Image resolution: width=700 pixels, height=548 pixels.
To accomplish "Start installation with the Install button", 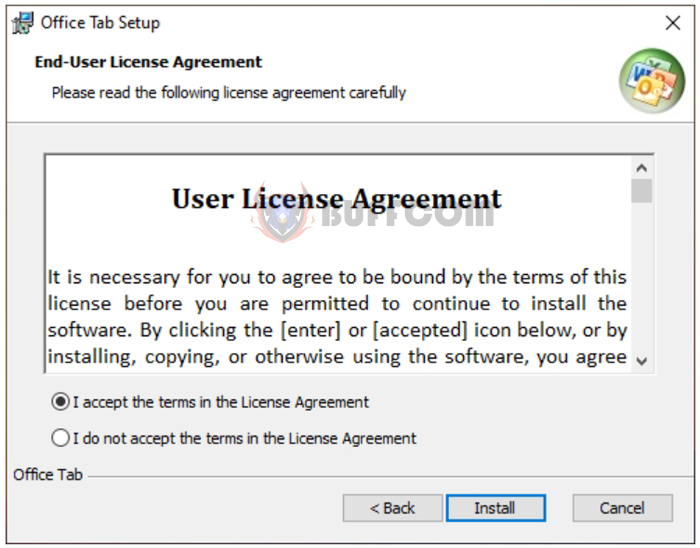I will (x=496, y=508).
